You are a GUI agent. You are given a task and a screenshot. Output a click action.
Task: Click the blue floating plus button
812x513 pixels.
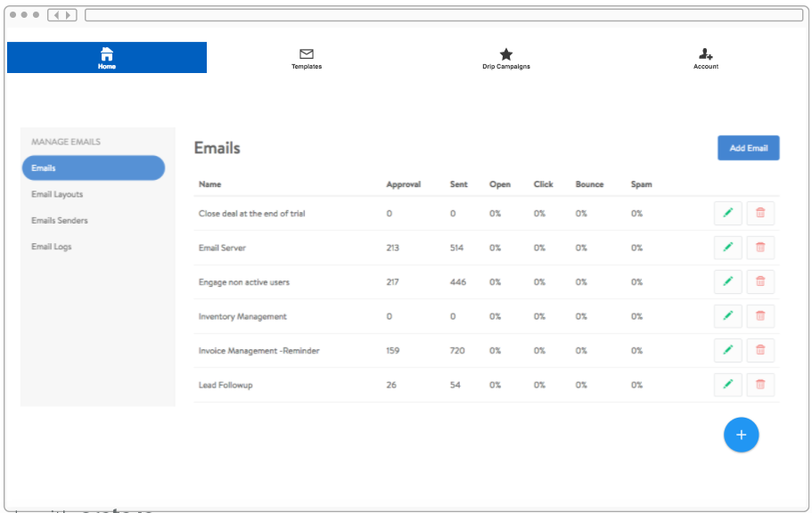741,435
